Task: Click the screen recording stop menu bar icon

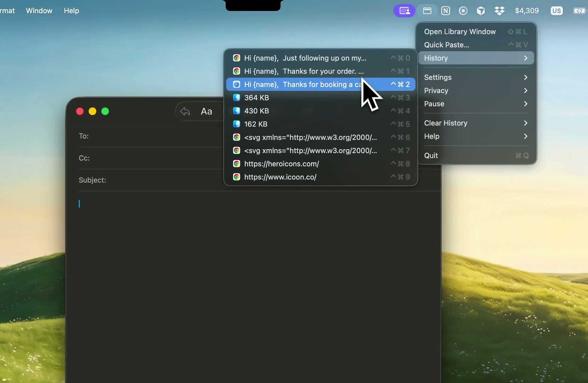Action: click(x=463, y=11)
